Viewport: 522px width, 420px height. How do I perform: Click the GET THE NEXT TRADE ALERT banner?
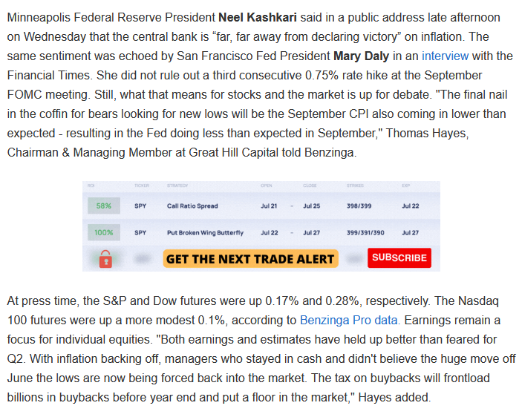(x=250, y=258)
